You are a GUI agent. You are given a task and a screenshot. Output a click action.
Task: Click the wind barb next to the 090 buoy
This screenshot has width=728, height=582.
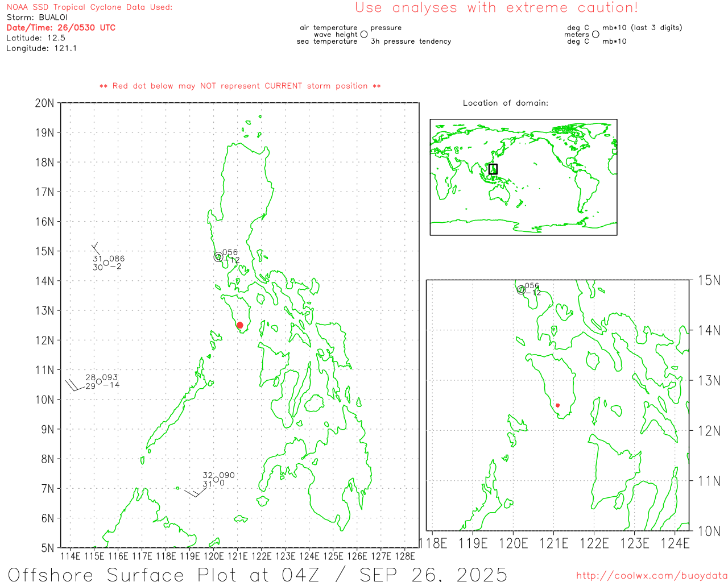click(196, 492)
